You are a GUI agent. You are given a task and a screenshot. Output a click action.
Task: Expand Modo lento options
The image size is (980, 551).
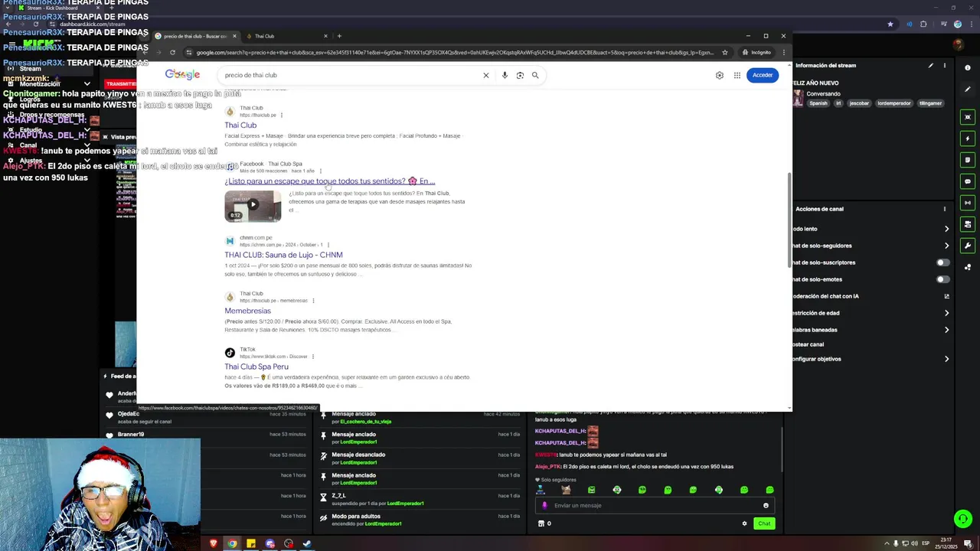[x=947, y=229]
